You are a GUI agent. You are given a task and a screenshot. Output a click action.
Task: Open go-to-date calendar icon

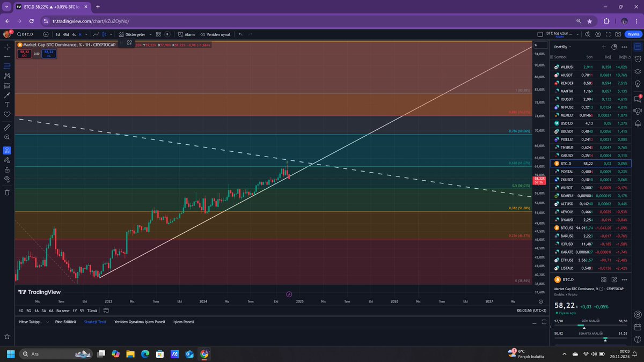[x=106, y=310]
